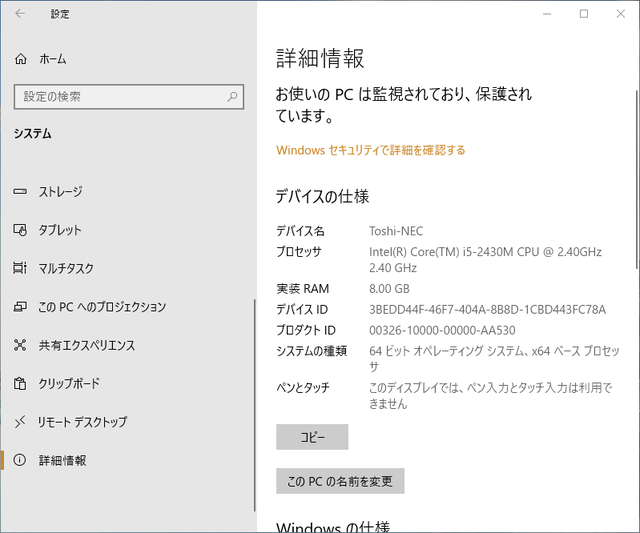Click the デバイスの仕様 heading
Image resolution: width=640 pixels, height=533 pixels.
click(322, 196)
